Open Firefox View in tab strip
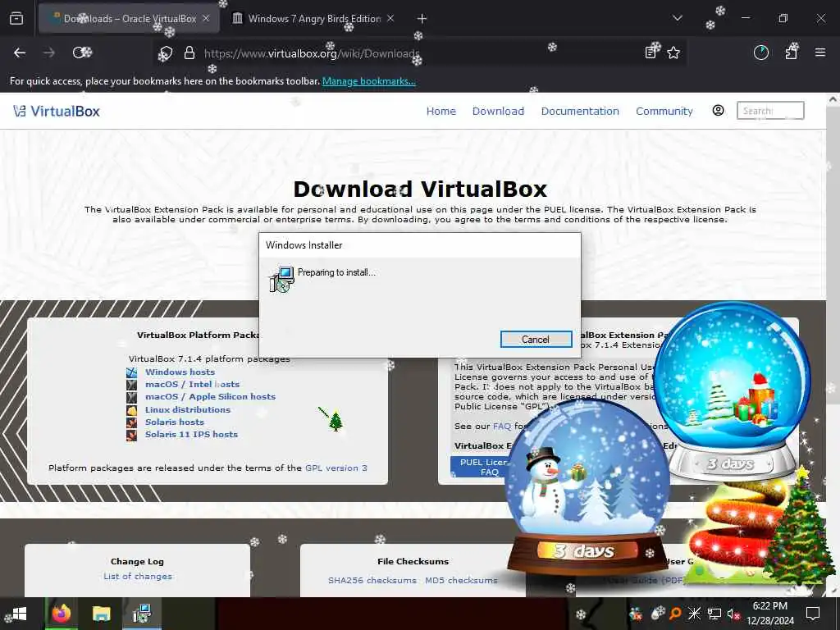Screen dimensions: 840x630 (16, 19)
